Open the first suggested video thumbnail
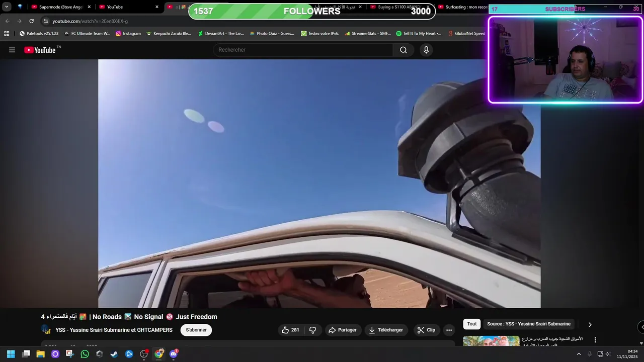The width and height of the screenshot is (644, 362). [491, 341]
